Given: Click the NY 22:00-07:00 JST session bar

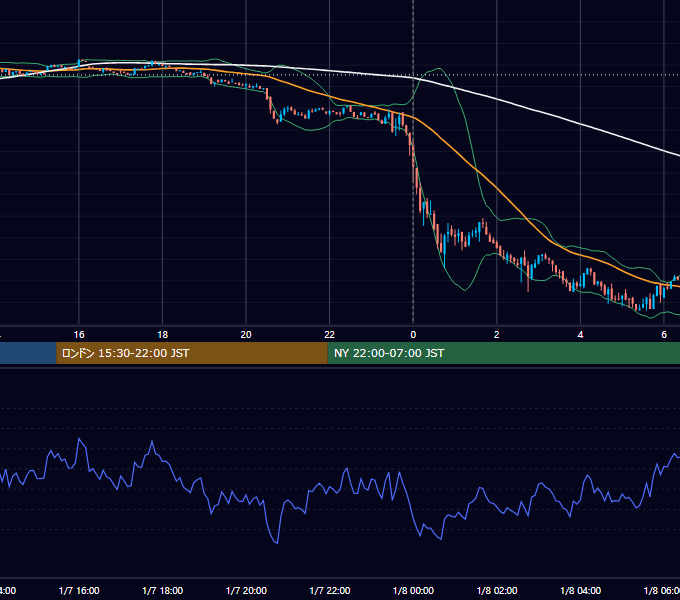Looking at the screenshot, I should click(503, 353).
